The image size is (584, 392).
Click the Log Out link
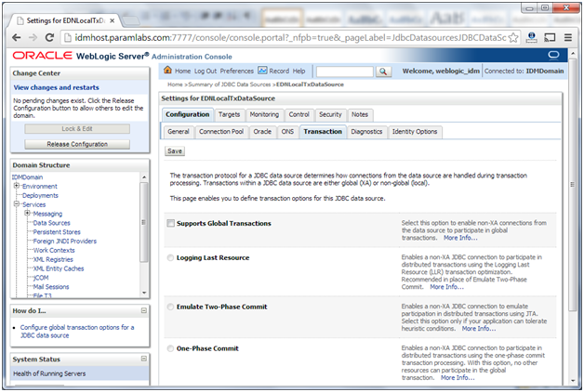click(206, 71)
